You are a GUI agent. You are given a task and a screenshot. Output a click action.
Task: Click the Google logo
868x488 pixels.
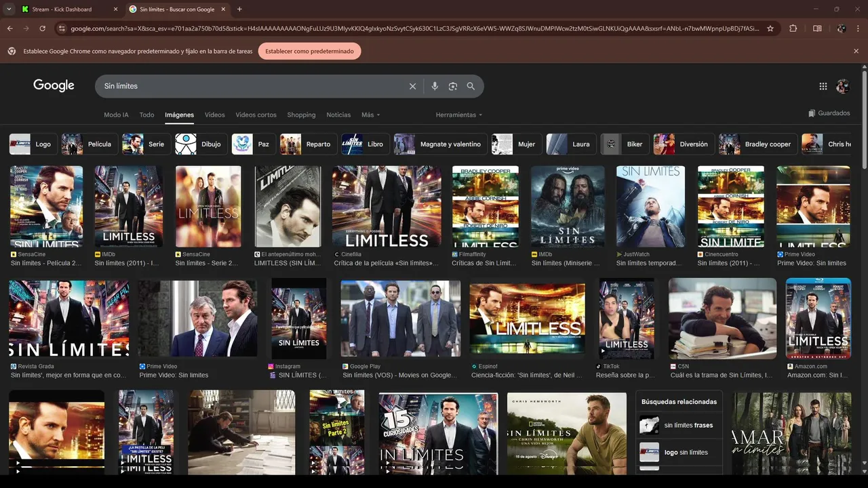point(54,85)
